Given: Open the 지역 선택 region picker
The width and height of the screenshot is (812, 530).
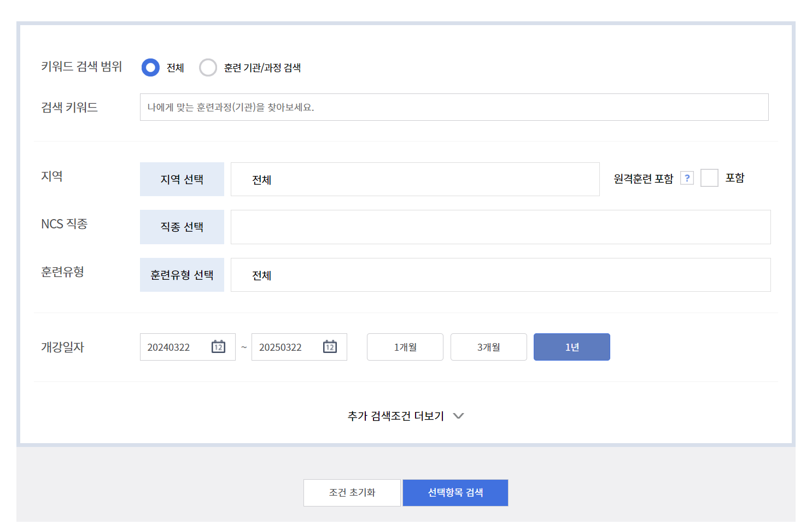Looking at the screenshot, I should [x=182, y=179].
